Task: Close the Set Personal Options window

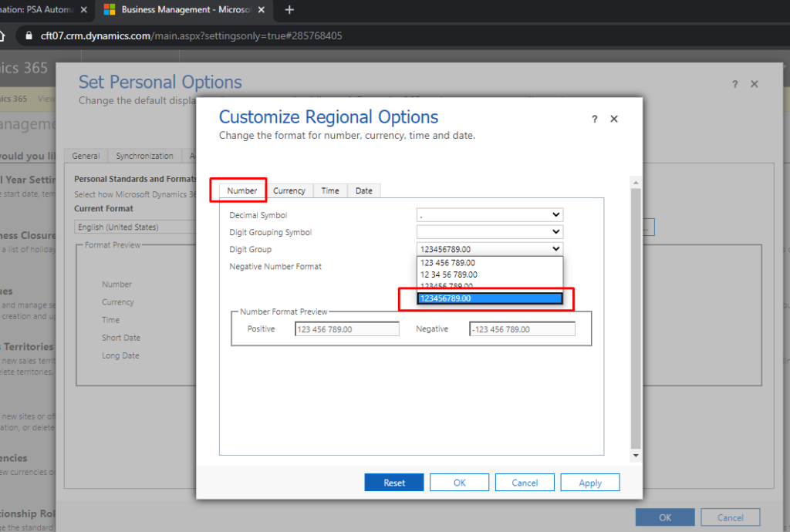Action: tap(755, 84)
